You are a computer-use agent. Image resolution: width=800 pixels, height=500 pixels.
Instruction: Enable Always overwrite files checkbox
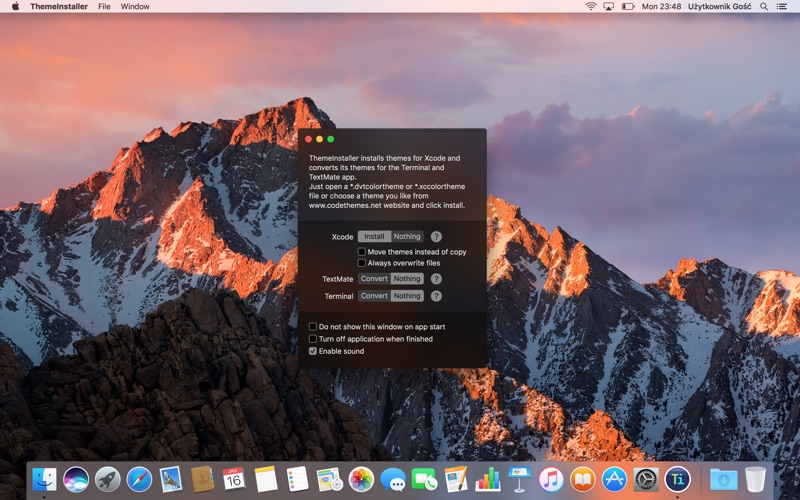tap(362, 263)
